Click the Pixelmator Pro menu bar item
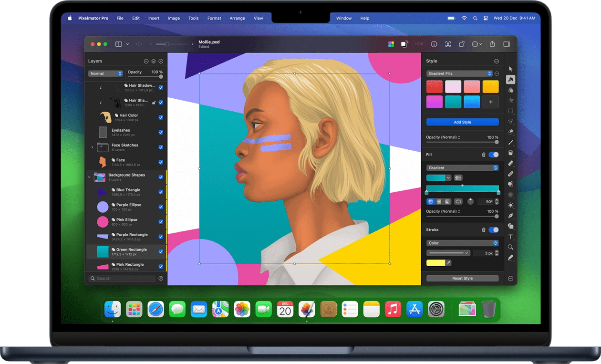Screen dimensions: 601x364 93,18
